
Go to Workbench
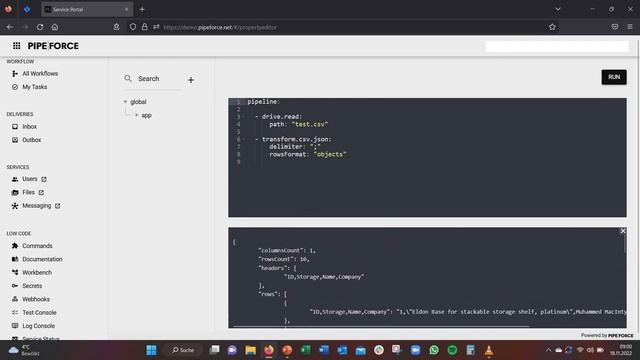[37, 272]
